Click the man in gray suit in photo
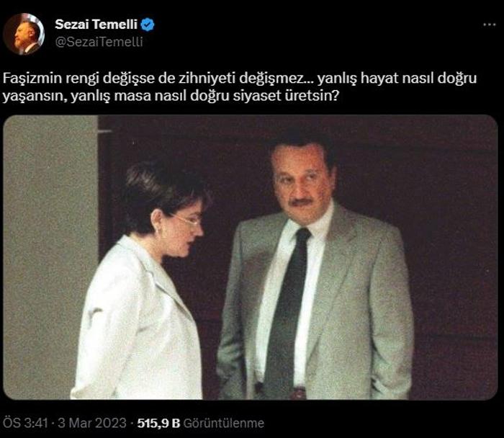Viewport: 504px width, 438px height. [315, 267]
